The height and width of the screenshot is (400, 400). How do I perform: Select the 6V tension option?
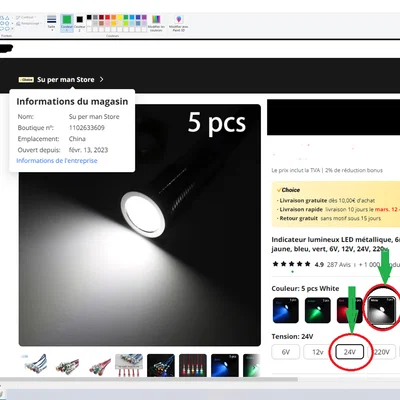tap(286, 352)
